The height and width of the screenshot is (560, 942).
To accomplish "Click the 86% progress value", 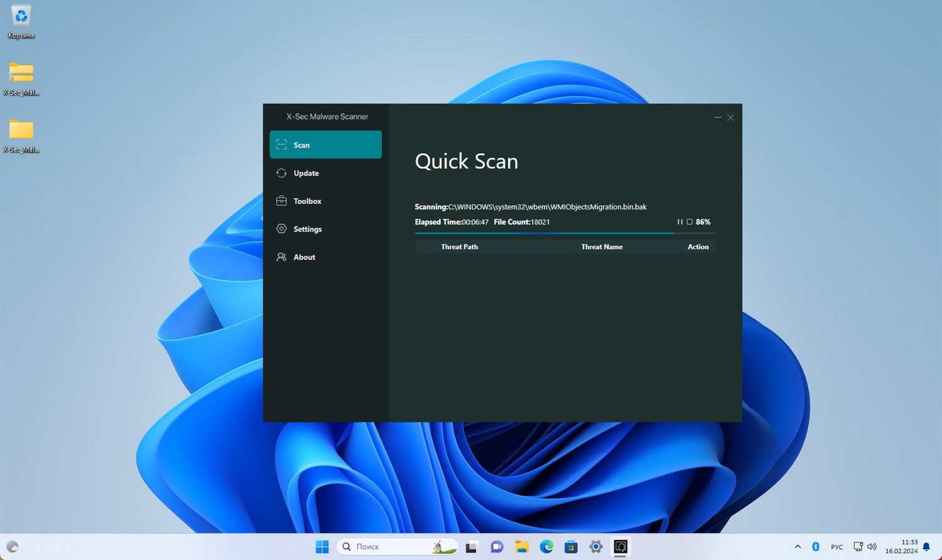I will tap(703, 222).
